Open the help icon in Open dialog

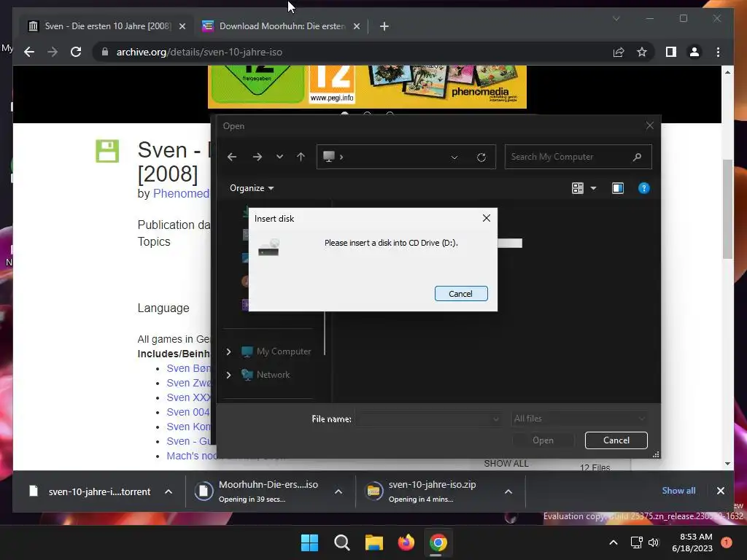click(x=643, y=188)
